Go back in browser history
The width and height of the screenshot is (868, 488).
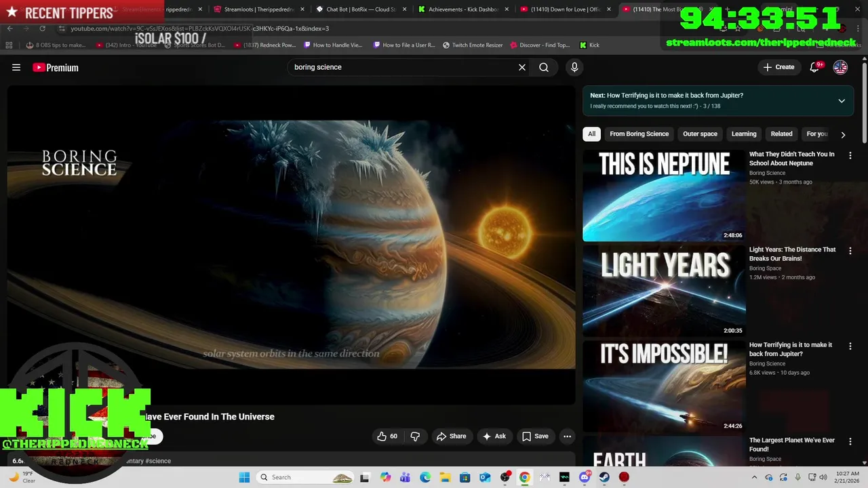[9, 28]
